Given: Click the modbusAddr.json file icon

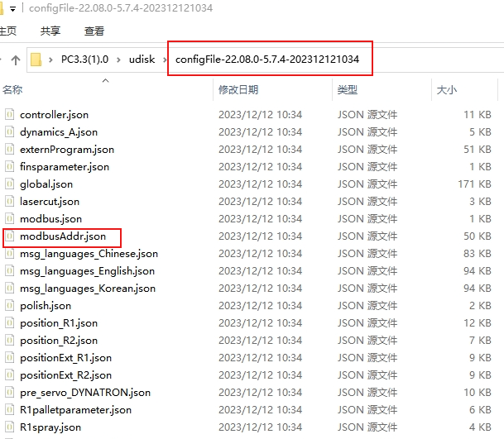Looking at the screenshot, I should [x=10, y=236].
